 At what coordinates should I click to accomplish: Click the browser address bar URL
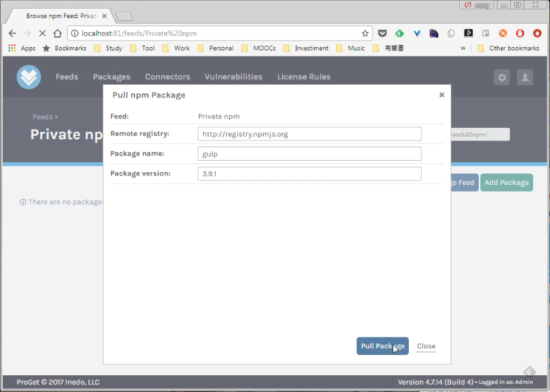tap(139, 34)
